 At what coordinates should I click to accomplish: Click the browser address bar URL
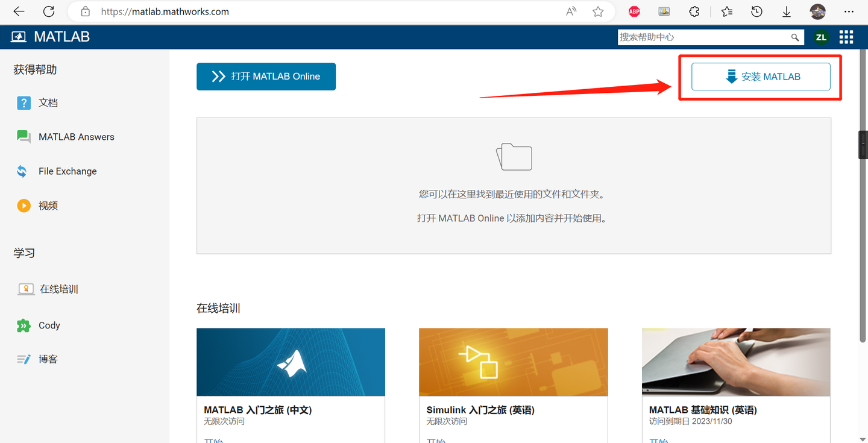tap(165, 11)
